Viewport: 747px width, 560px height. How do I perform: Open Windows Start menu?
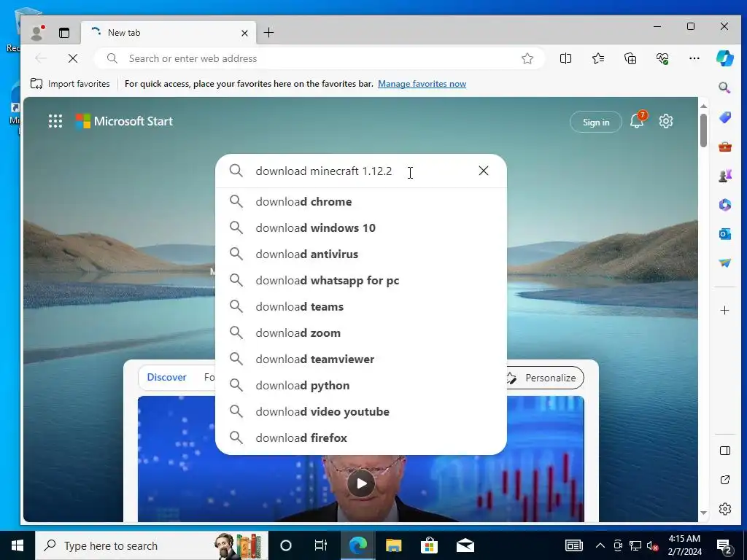(18, 545)
